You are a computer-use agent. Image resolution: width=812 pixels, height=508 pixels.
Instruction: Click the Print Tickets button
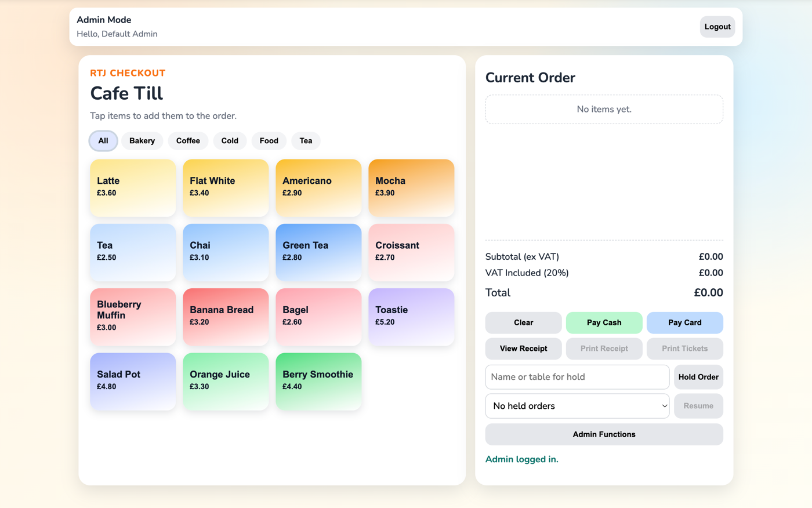point(685,349)
